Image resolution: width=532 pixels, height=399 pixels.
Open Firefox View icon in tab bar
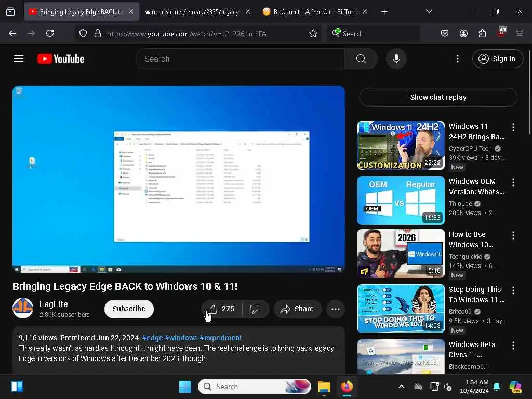coord(10,12)
